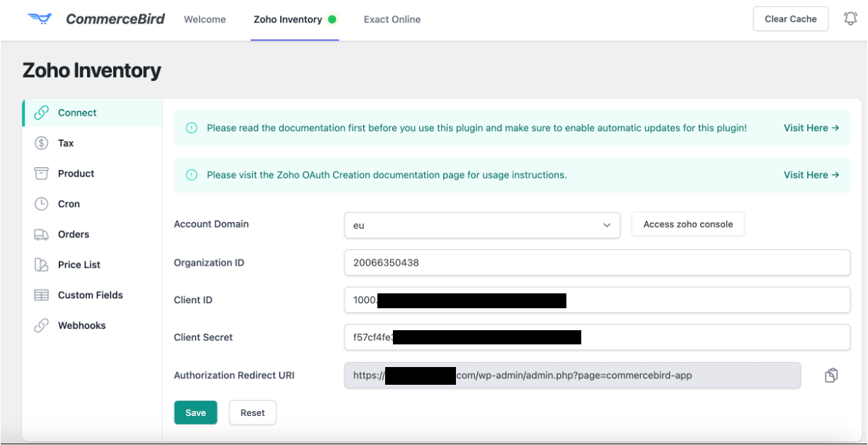Screen dimensions: 868x445
Task: Click the Authorization Redirect URI field
Action: [x=572, y=376]
